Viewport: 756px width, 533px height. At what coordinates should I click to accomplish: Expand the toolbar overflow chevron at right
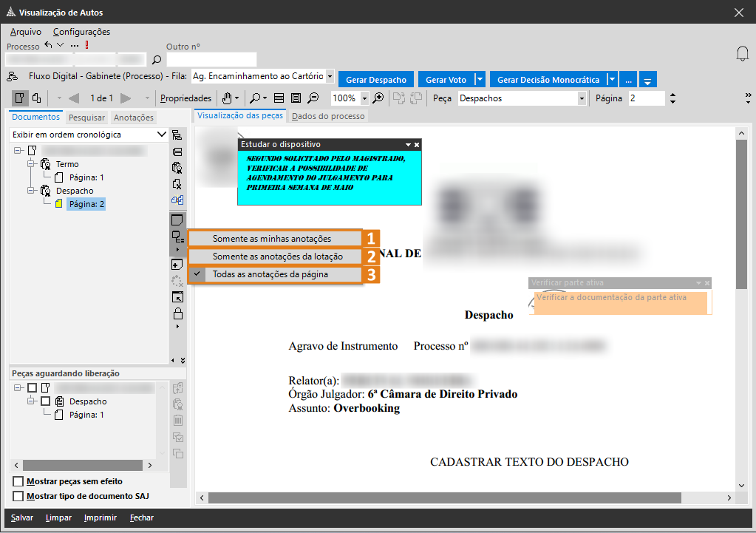tap(748, 98)
